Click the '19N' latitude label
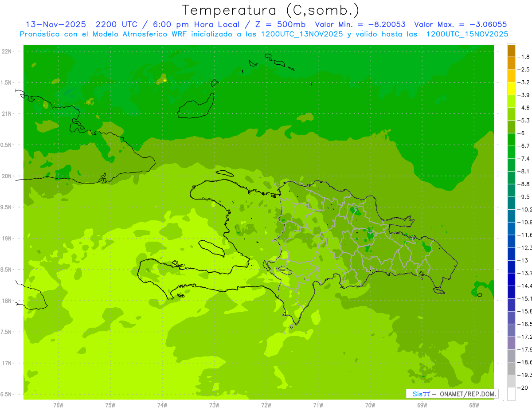 [7, 239]
